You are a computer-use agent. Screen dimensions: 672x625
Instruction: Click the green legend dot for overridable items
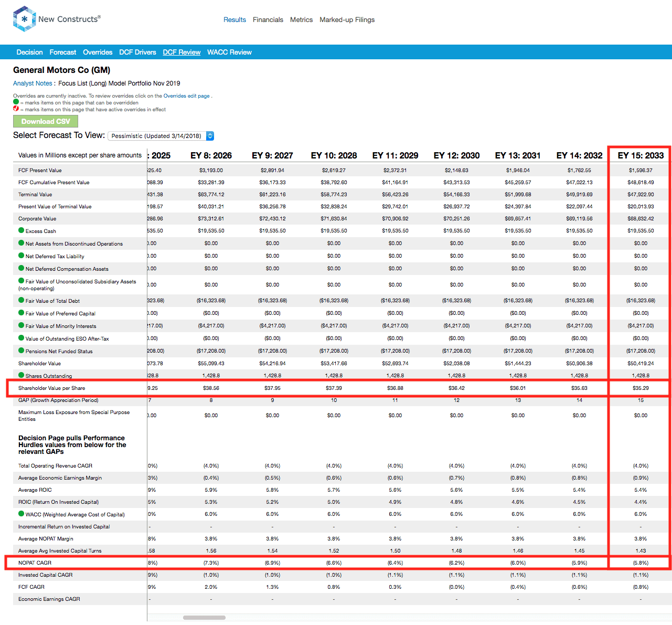point(16,102)
